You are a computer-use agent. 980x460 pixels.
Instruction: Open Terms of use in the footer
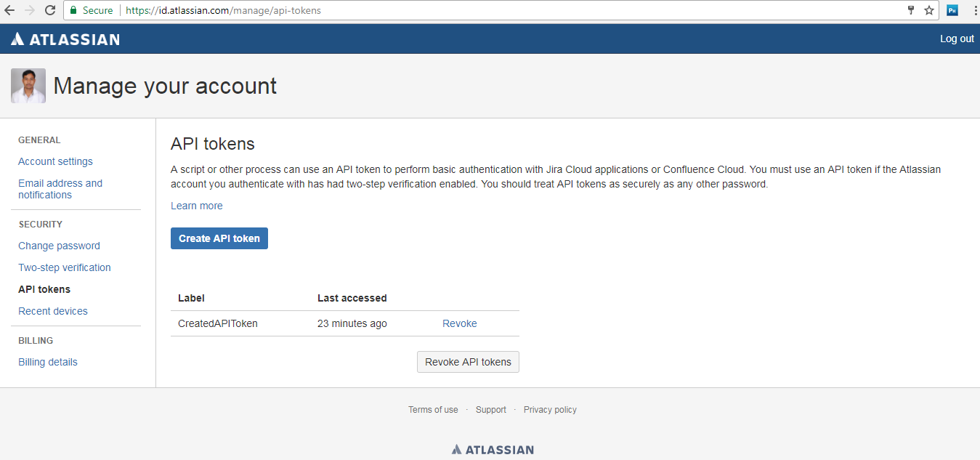[433, 410]
